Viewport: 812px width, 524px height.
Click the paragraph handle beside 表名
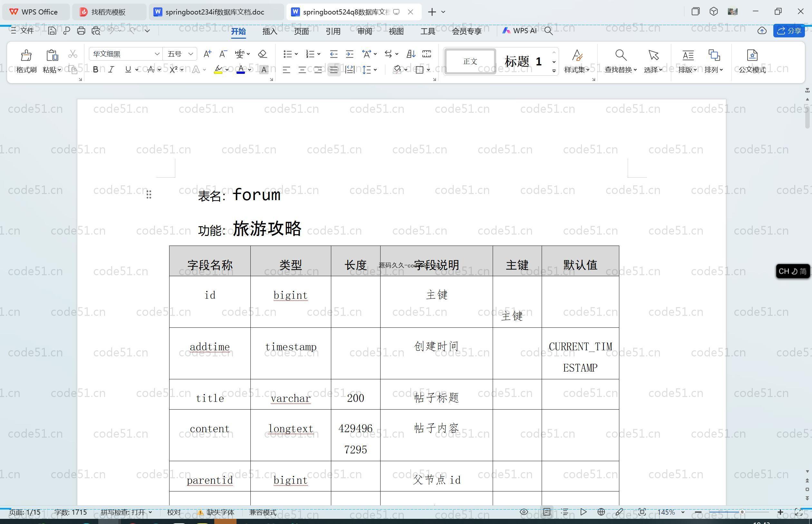click(x=149, y=195)
